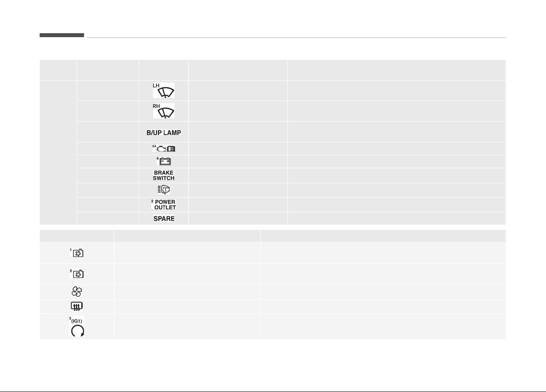This screenshot has width=546, height=392.
Task: Select the SPARE fuse label
Action: point(164,219)
